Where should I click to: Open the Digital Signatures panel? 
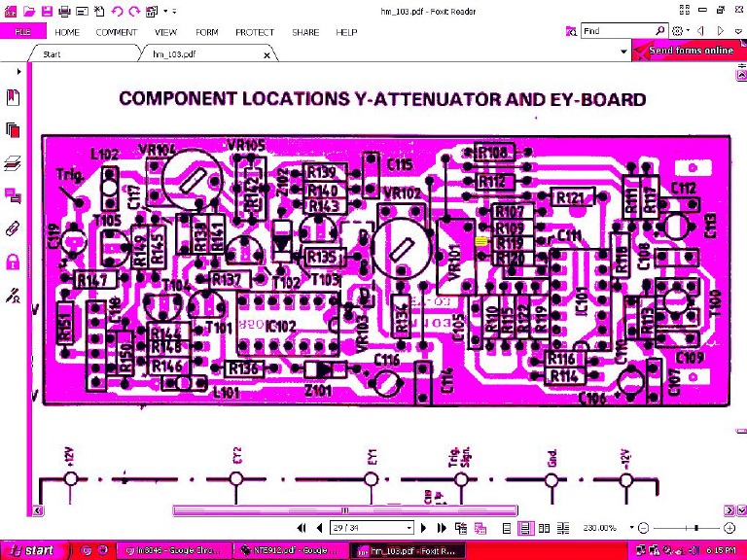pos(13,294)
